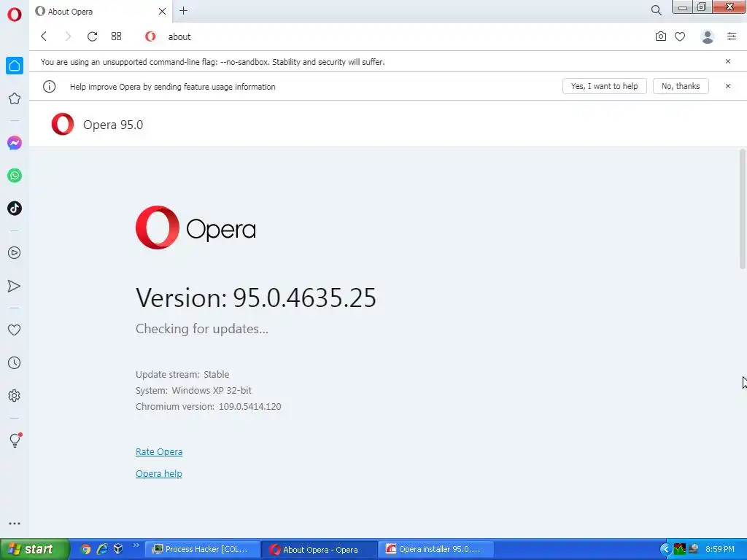This screenshot has width=747, height=560.
Task: Dismiss the usage information bar
Action: click(727, 86)
